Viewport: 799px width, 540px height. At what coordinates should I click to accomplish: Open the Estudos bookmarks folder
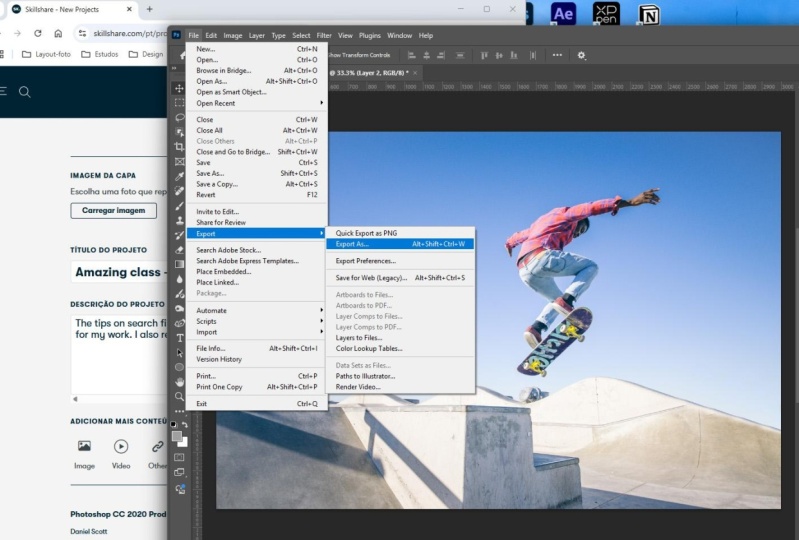(100, 54)
